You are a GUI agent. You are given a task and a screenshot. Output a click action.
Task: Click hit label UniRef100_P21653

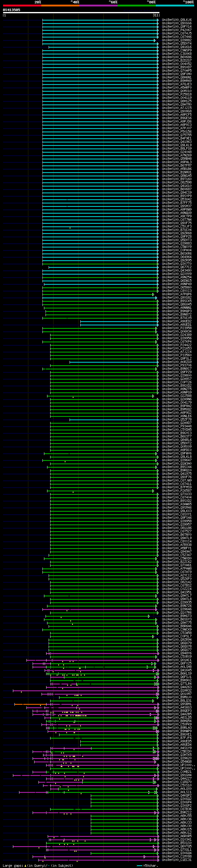coord(177,349)
